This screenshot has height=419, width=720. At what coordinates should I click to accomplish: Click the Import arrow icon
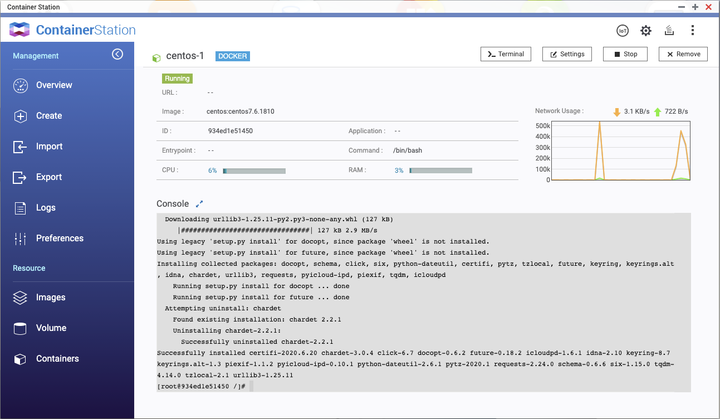(20, 147)
